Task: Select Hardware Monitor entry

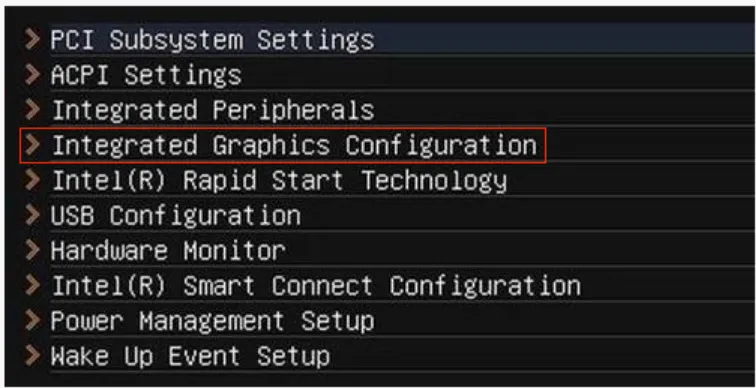Action: pyautogui.click(x=168, y=251)
